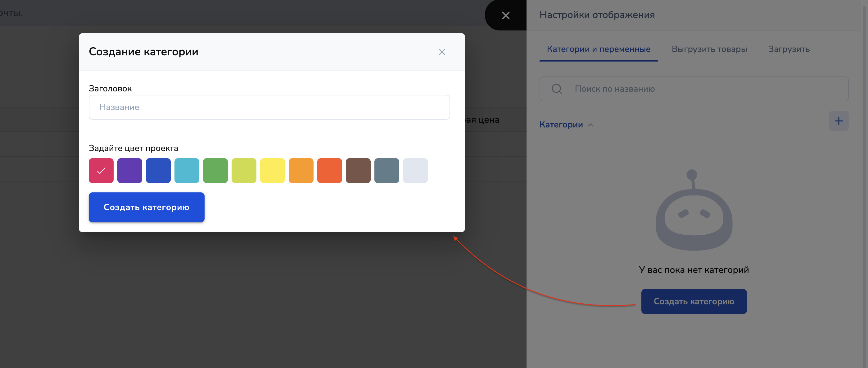Switch to Выгрузить товары tab
Image resolution: width=868 pixels, height=368 pixels.
tap(709, 49)
